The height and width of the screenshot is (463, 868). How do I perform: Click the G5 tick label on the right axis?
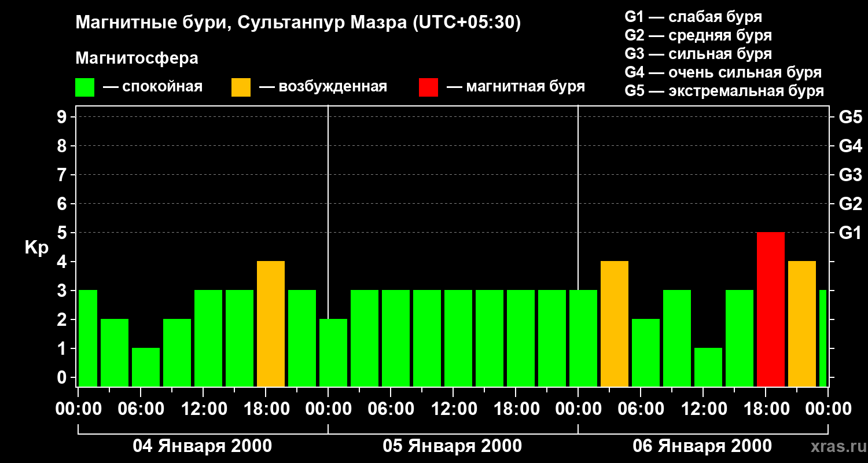(851, 117)
